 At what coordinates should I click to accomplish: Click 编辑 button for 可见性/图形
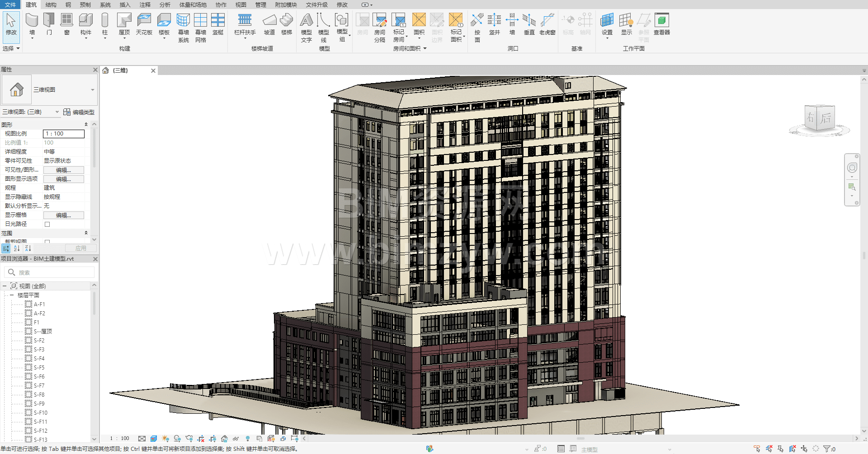pyautogui.click(x=63, y=170)
